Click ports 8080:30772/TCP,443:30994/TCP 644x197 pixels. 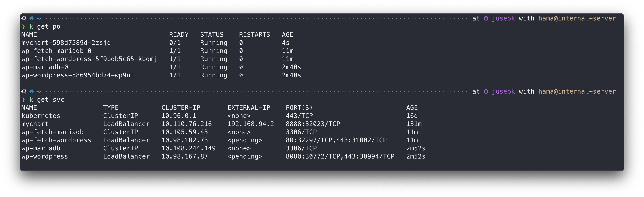click(340, 157)
